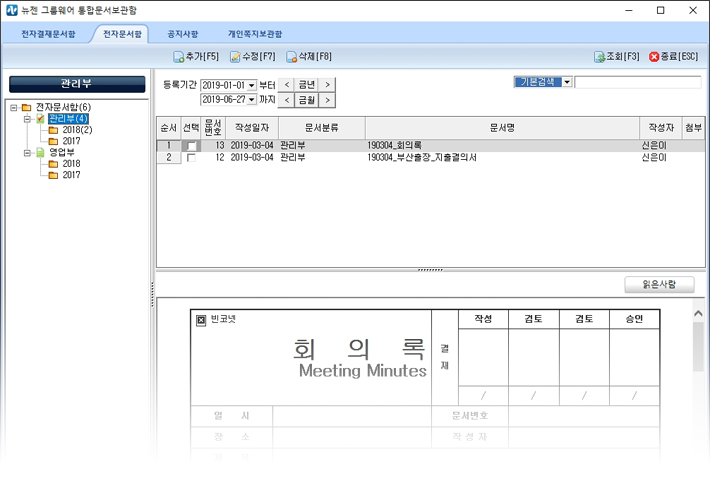The image size is (710, 483).
Task: Click the preview scrollbar up arrow
Action: point(698,313)
